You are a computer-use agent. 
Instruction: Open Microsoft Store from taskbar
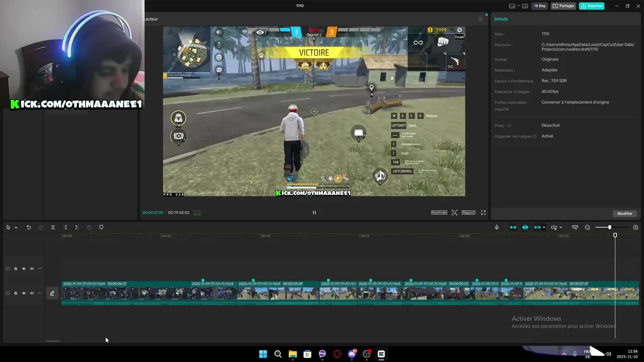307,354
